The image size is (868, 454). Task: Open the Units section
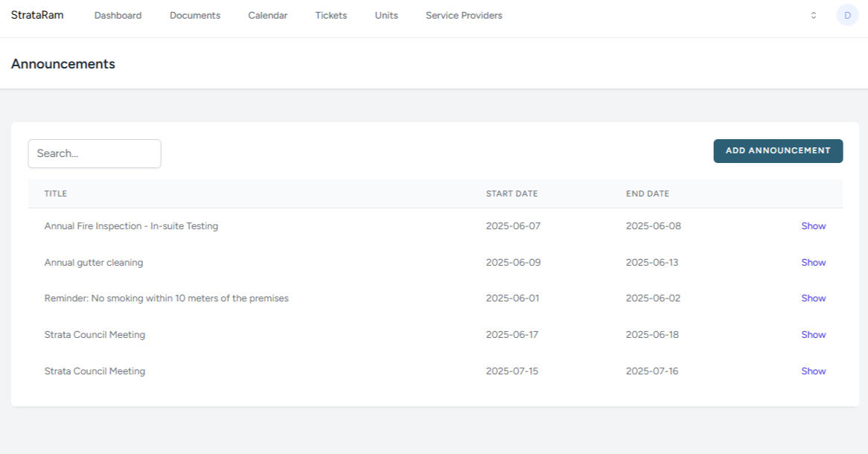[386, 15]
